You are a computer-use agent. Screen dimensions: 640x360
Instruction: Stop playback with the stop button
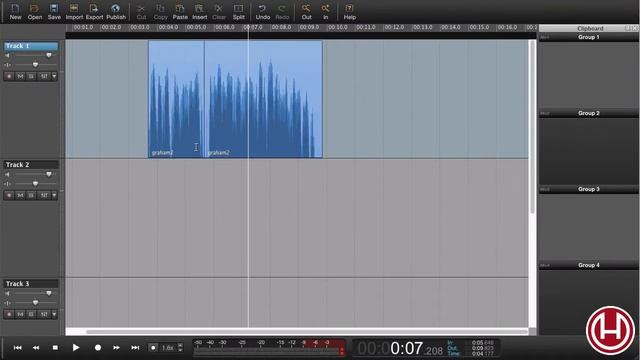(x=55, y=348)
